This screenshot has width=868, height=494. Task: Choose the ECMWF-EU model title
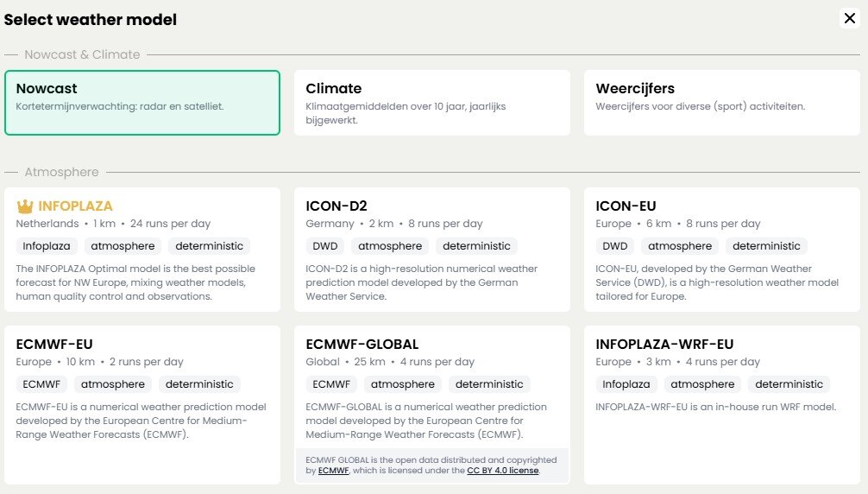(x=54, y=344)
